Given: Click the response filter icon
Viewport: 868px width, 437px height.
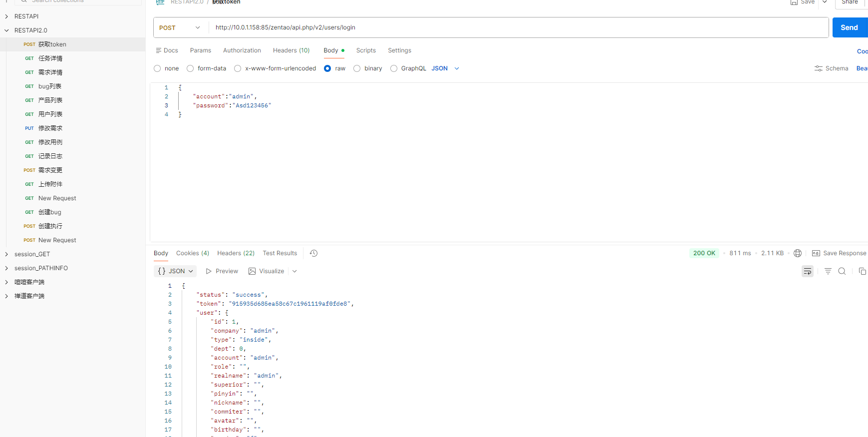Looking at the screenshot, I should click(x=828, y=271).
